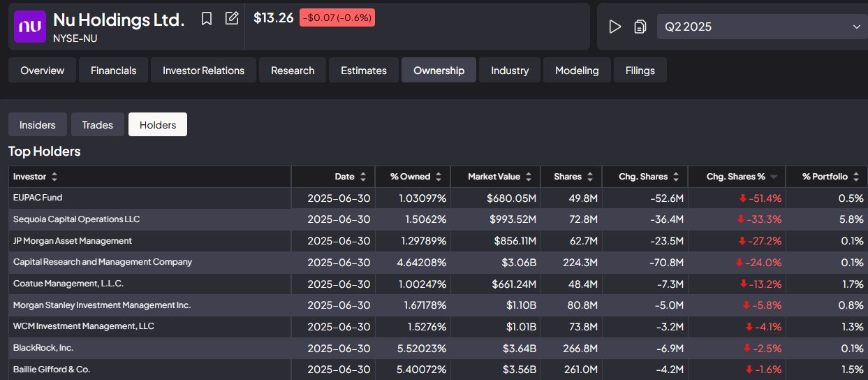Click the 5.8% portfolio cell for Sequoia
Screen dimensions: 868x380
pos(851,219)
